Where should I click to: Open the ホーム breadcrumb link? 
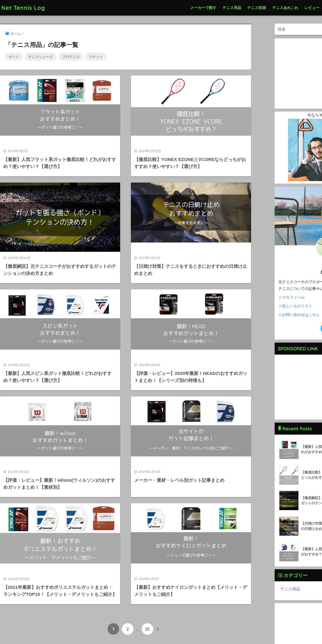16,34
